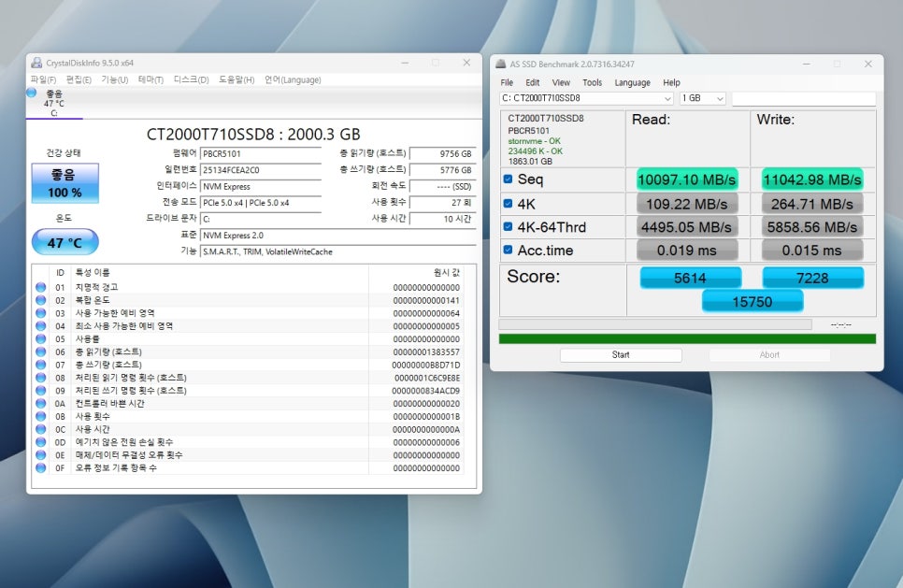Screen dimensions: 903x588
Task: Open the 디스크(D) menu in CrystalDiskInfo
Action: 192,79
